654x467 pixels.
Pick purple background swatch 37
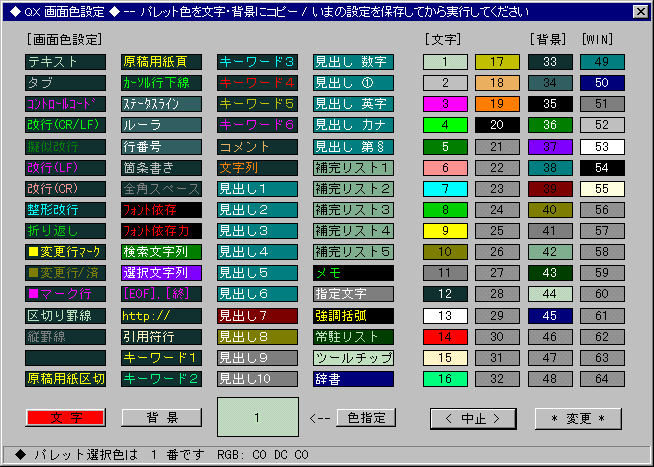(548, 146)
